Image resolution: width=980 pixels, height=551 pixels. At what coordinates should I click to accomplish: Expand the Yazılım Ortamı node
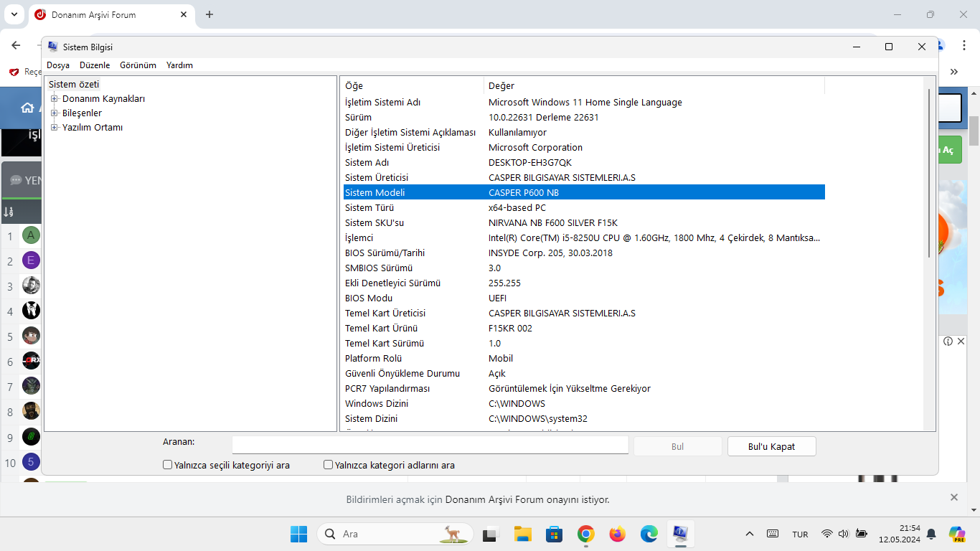[54, 127]
